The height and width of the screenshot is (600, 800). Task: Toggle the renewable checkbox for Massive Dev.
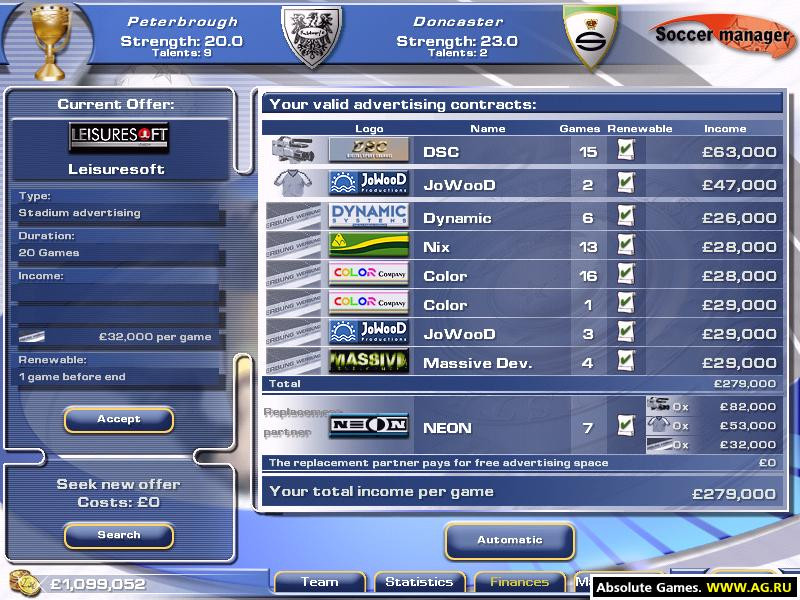(626, 361)
